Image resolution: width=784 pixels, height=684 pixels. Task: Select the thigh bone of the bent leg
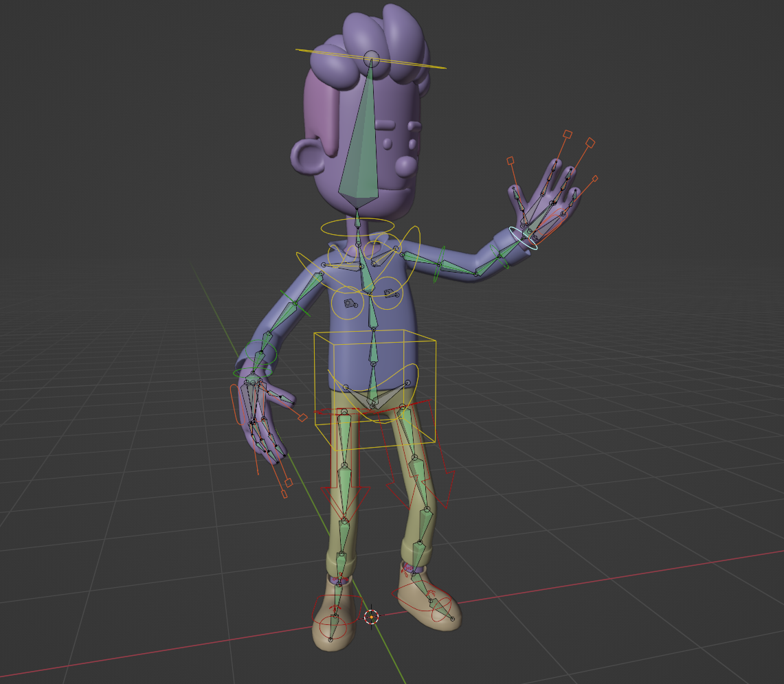[x=408, y=432]
